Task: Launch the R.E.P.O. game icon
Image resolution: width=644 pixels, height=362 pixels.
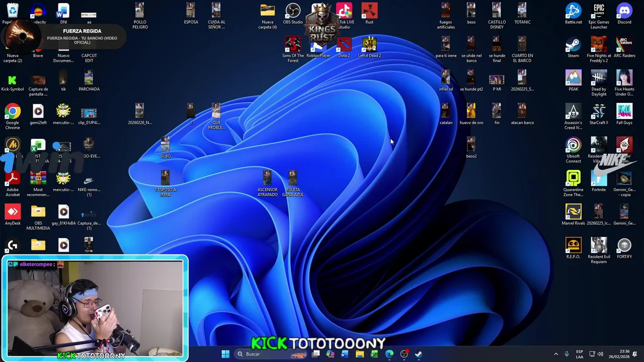Action: click(x=573, y=248)
